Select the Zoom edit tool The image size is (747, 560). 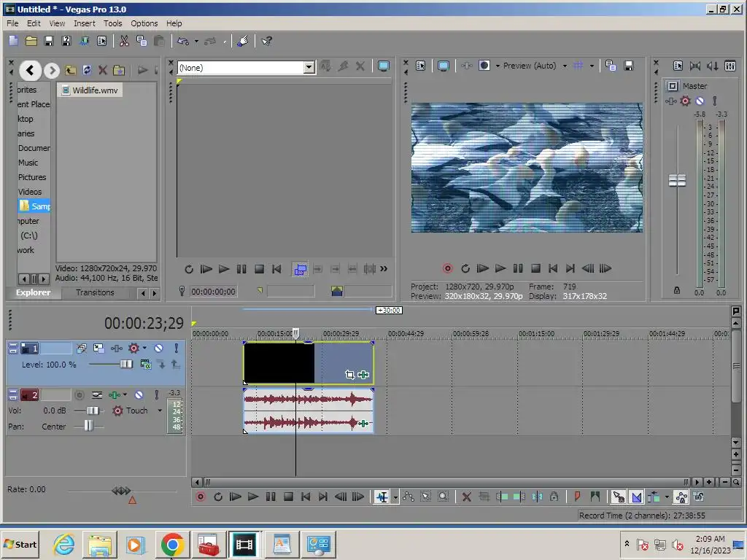click(x=443, y=497)
